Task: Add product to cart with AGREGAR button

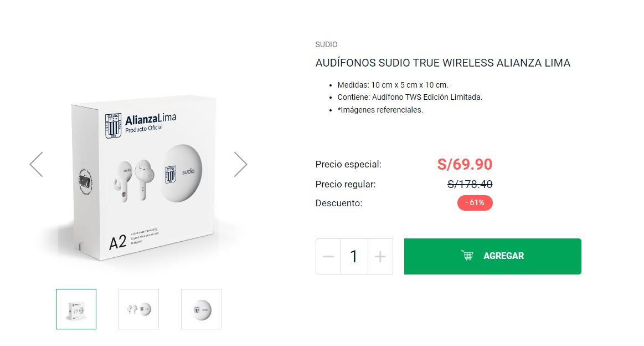Action: [492, 256]
